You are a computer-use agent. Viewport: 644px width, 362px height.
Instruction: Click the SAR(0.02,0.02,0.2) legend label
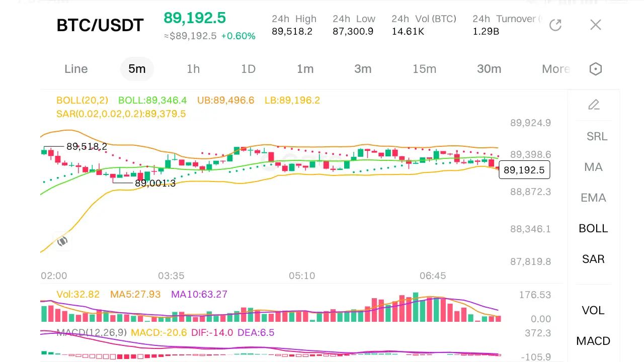121,114
